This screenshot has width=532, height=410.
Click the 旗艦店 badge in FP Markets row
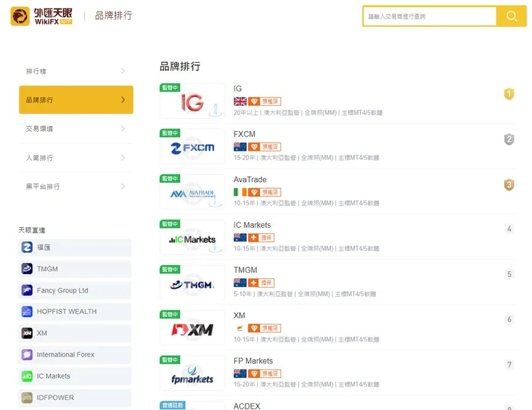(264, 373)
